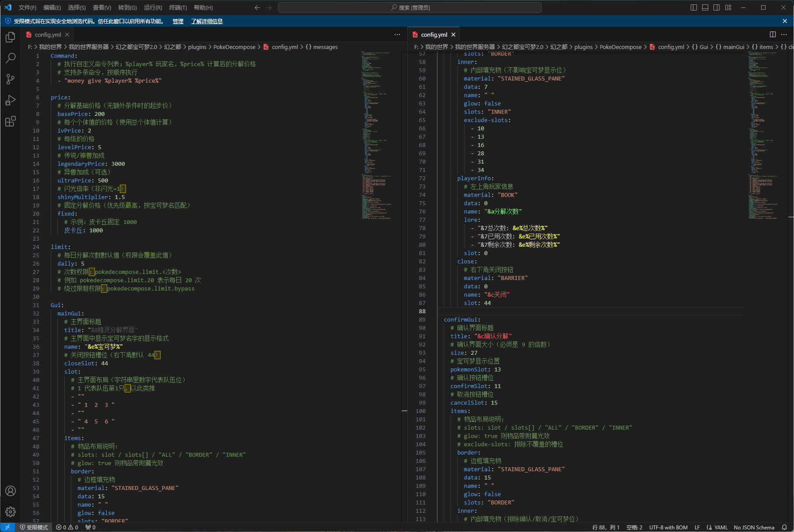Switch to right config.yml tab
Screen dimensions: 794x532
(x=434, y=35)
